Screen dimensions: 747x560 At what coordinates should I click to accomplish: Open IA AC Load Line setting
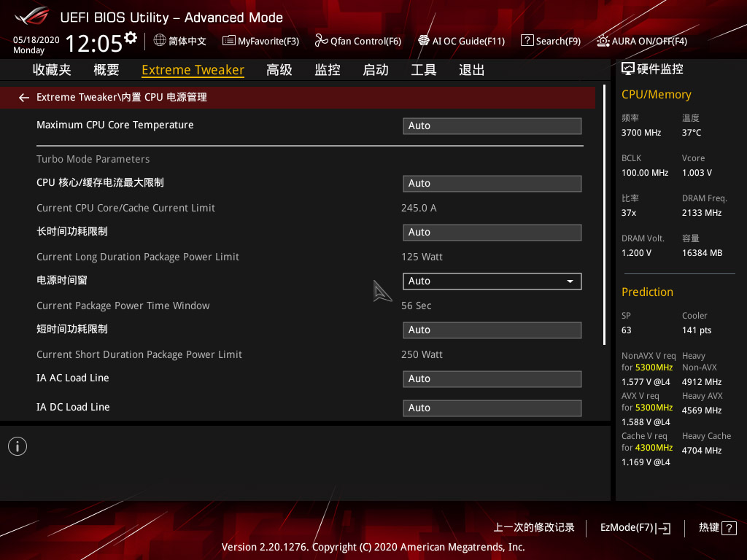pyautogui.click(x=492, y=378)
